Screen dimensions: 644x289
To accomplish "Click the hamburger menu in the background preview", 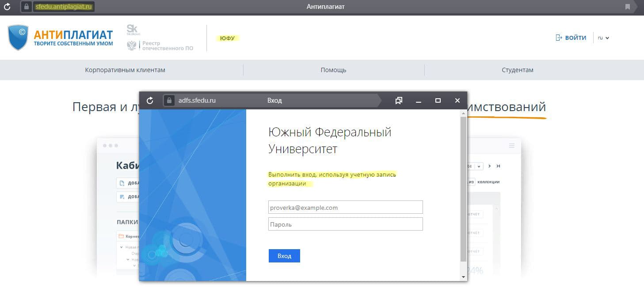I will (512, 146).
